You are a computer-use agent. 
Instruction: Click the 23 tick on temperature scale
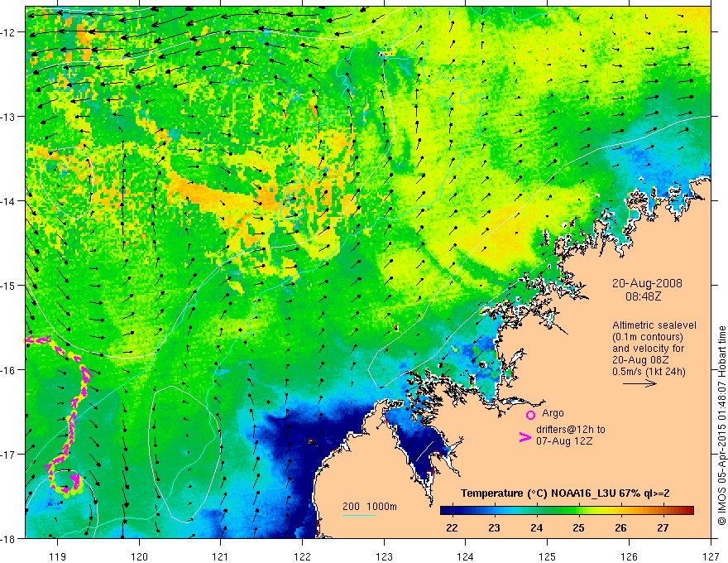pos(494,528)
